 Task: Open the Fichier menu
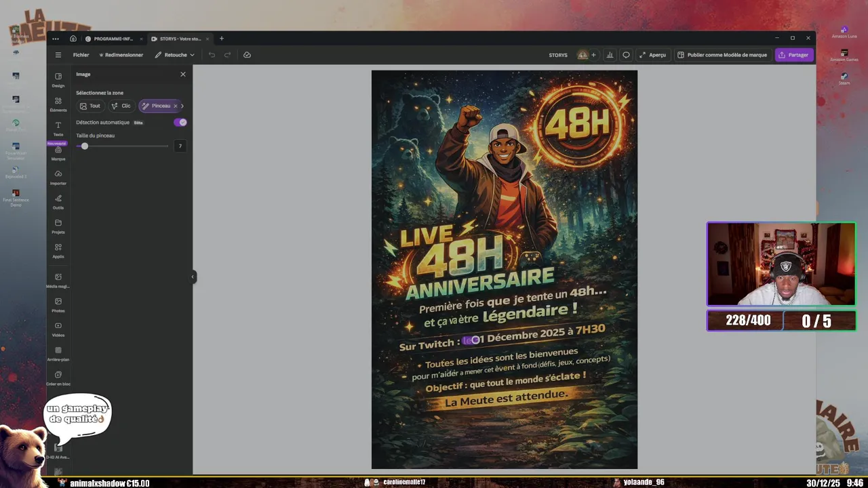(81, 55)
